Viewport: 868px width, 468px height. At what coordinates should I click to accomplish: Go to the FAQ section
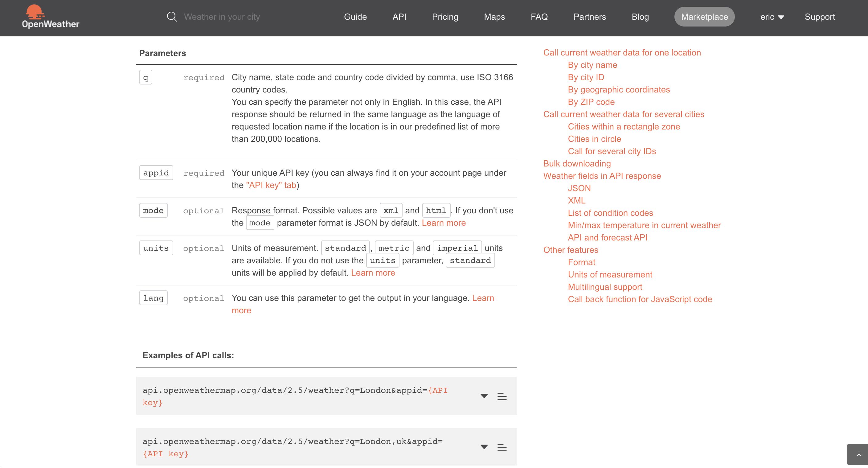539,17
